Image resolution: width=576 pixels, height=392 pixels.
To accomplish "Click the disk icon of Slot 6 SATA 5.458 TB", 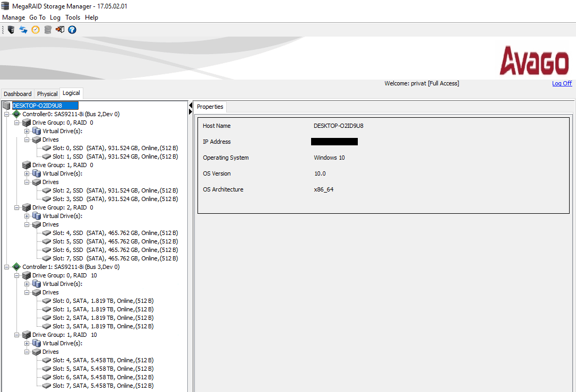I will click(47, 377).
